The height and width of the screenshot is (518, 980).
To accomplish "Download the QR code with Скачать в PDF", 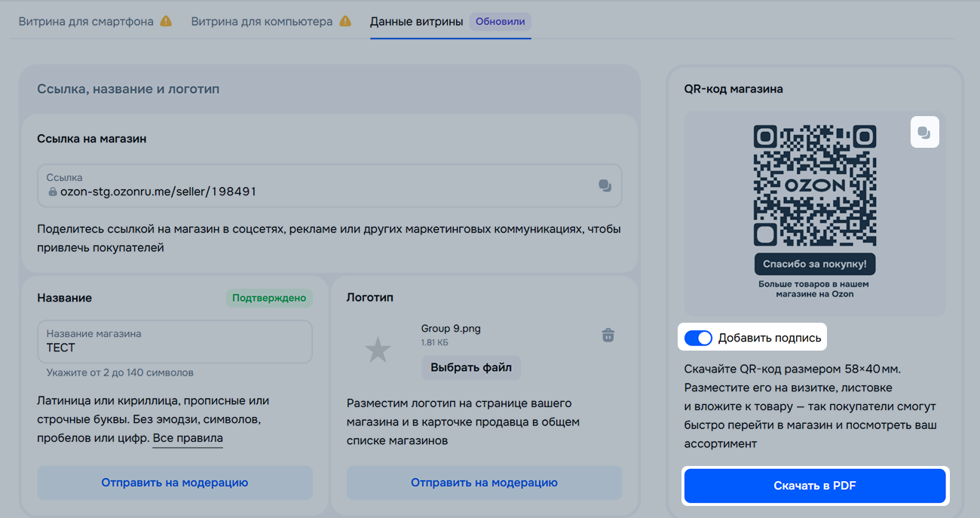I will pyautogui.click(x=814, y=486).
